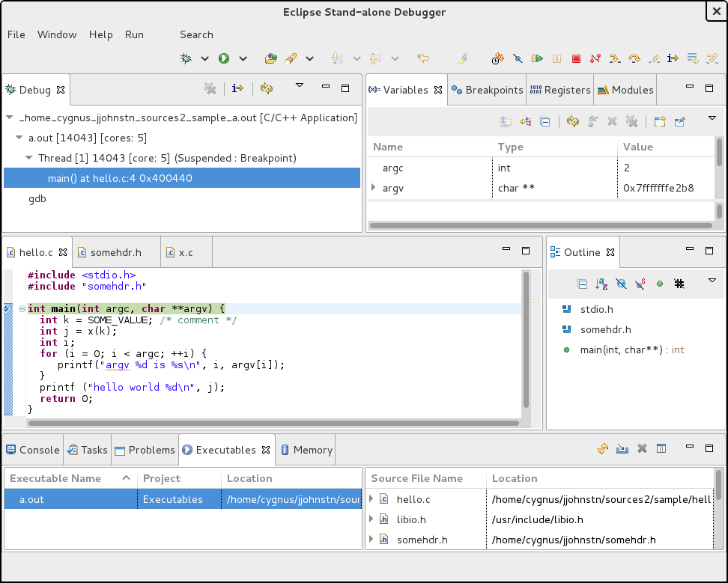Viewport: 728px width, 583px height.
Task: Click the green Run launch button
Action: [x=224, y=58]
